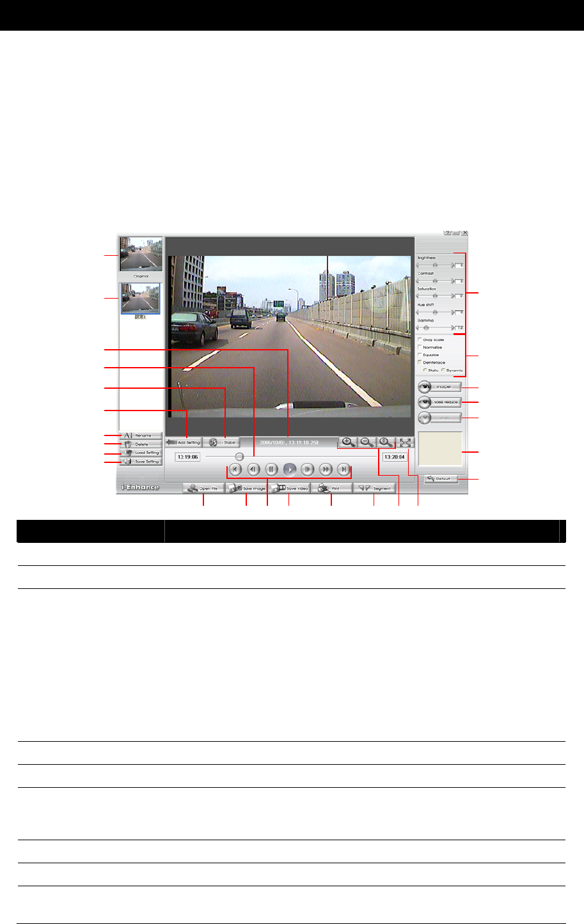Toggle the Deinterlace checkbox
This screenshot has height=924, width=584.
420,363
